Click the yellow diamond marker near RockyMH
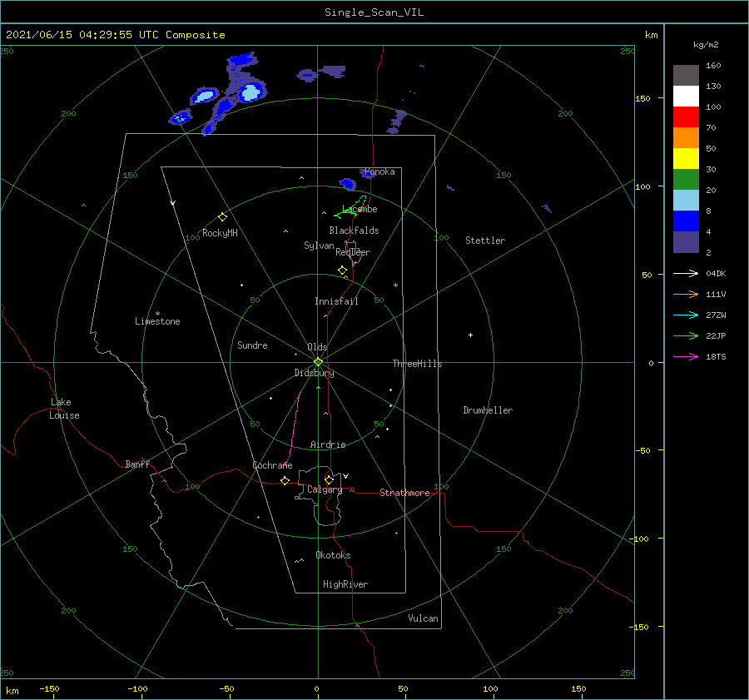This screenshot has height=700, width=749. pos(222,217)
